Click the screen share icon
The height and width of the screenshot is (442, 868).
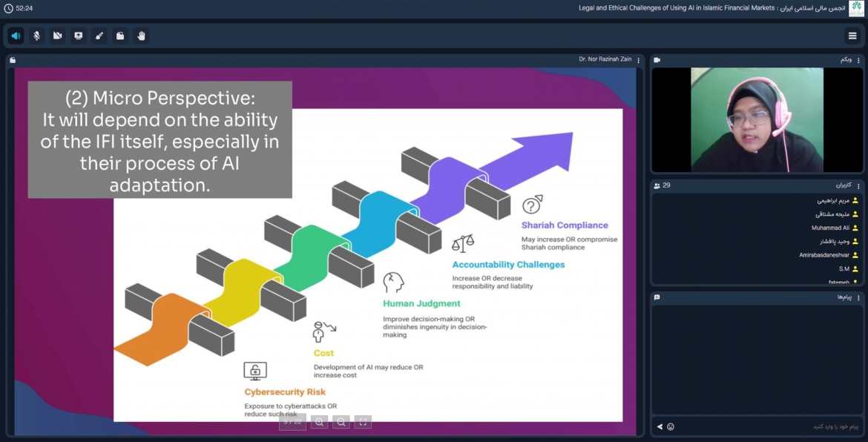78,36
